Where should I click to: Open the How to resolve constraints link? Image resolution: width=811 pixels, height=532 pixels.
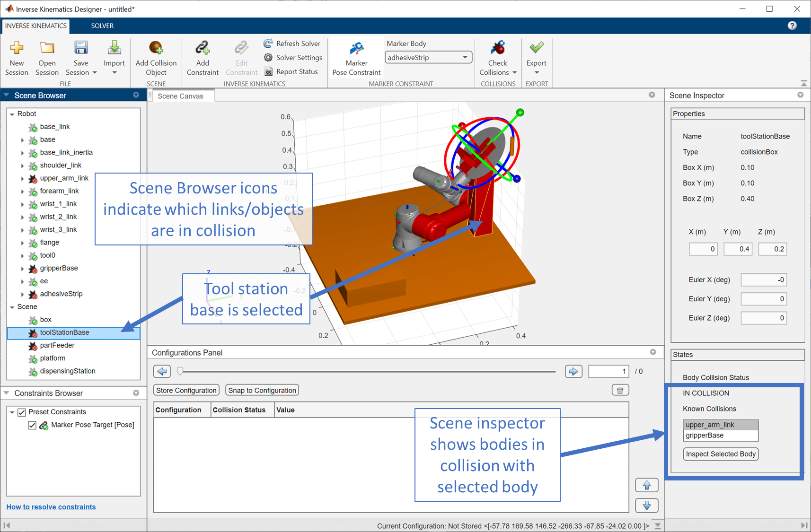click(51, 507)
